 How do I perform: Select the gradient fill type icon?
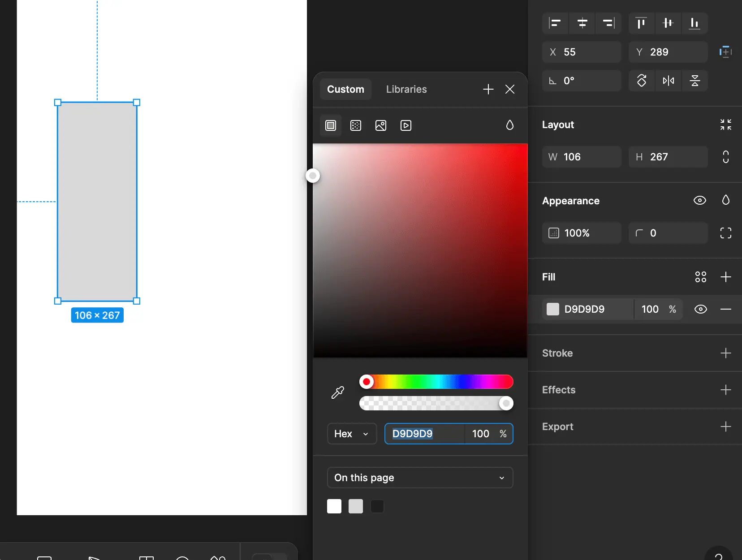coord(356,125)
